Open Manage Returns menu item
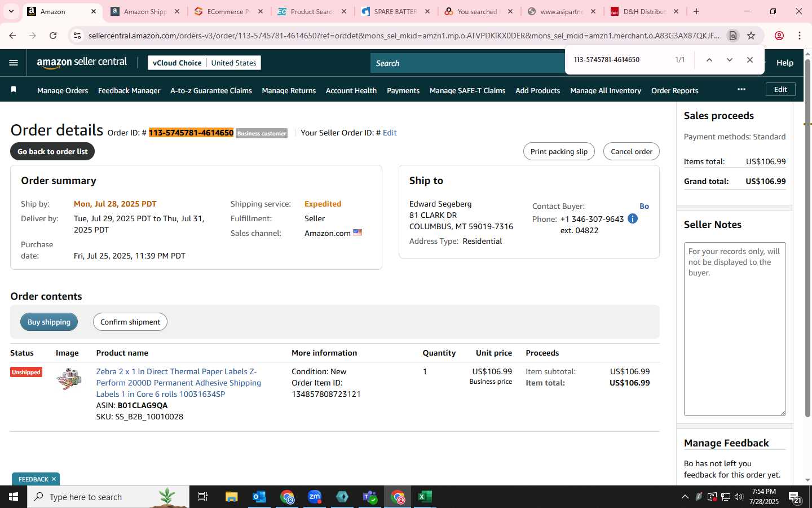The image size is (812, 508). [x=289, y=90]
